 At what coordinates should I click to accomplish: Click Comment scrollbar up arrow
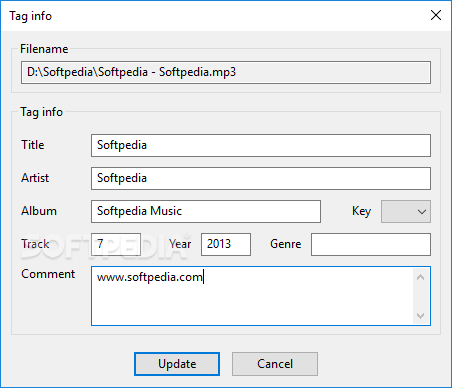pos(421,277)
